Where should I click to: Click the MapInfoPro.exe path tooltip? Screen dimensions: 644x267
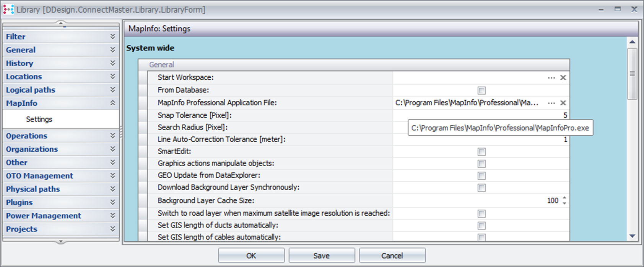click(x=500, y=128)
